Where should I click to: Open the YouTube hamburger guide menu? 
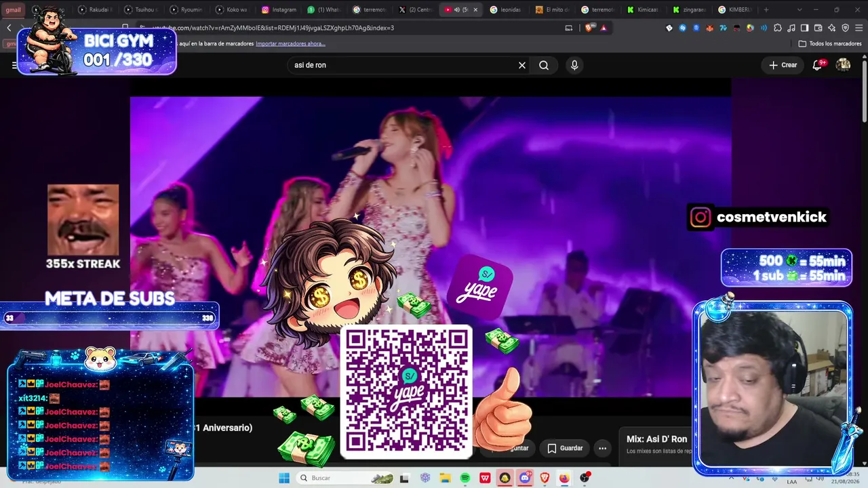(14, 65)
